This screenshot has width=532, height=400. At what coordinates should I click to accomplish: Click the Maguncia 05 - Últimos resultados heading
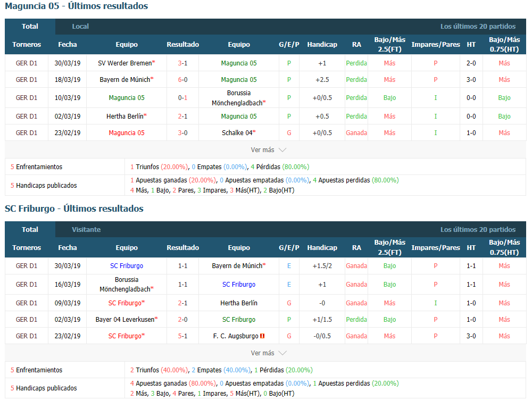76,6
